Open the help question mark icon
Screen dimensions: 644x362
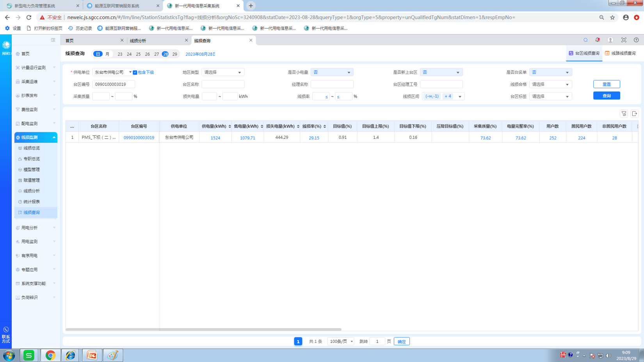[636, 40]
